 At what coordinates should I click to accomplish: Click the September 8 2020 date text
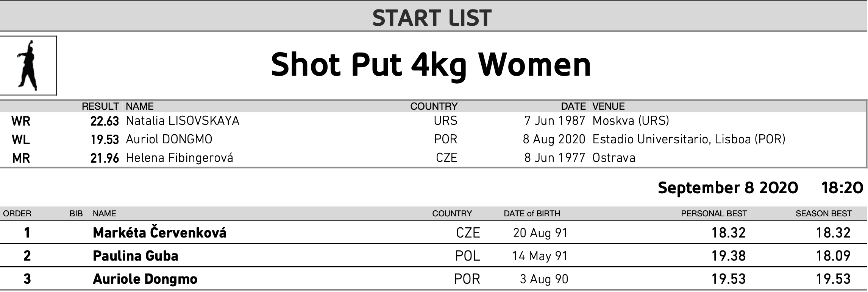728,188
